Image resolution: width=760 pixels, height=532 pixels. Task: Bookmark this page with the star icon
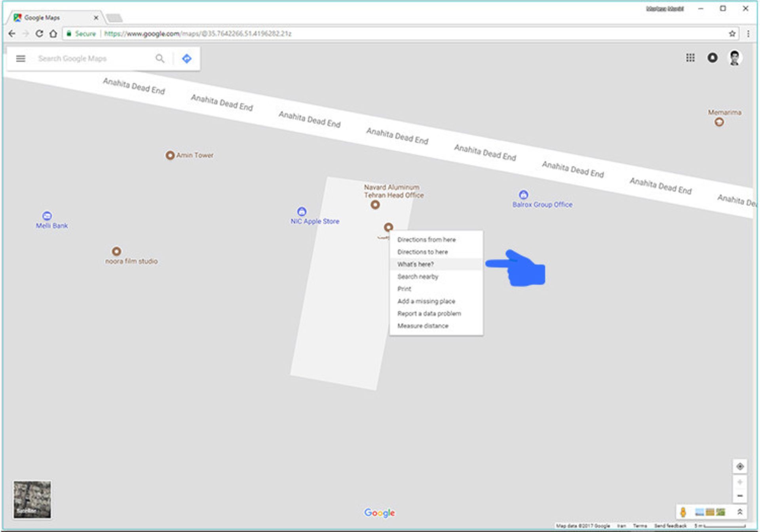732,34
